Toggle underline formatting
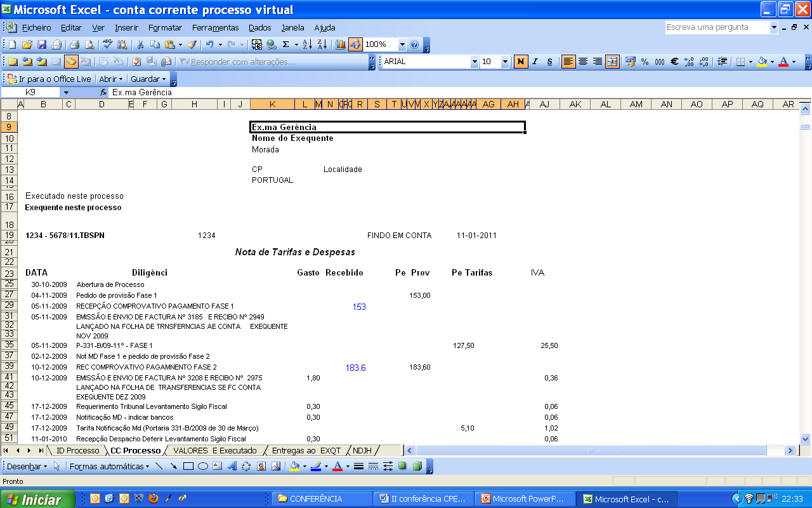 coord(550,62)
